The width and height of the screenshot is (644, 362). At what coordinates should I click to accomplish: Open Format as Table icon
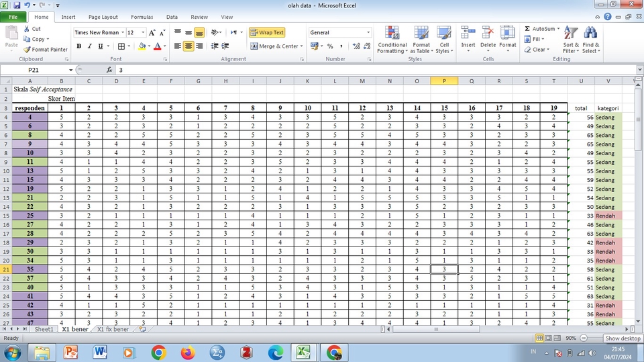pyautogui.click(x=421, y=34)
